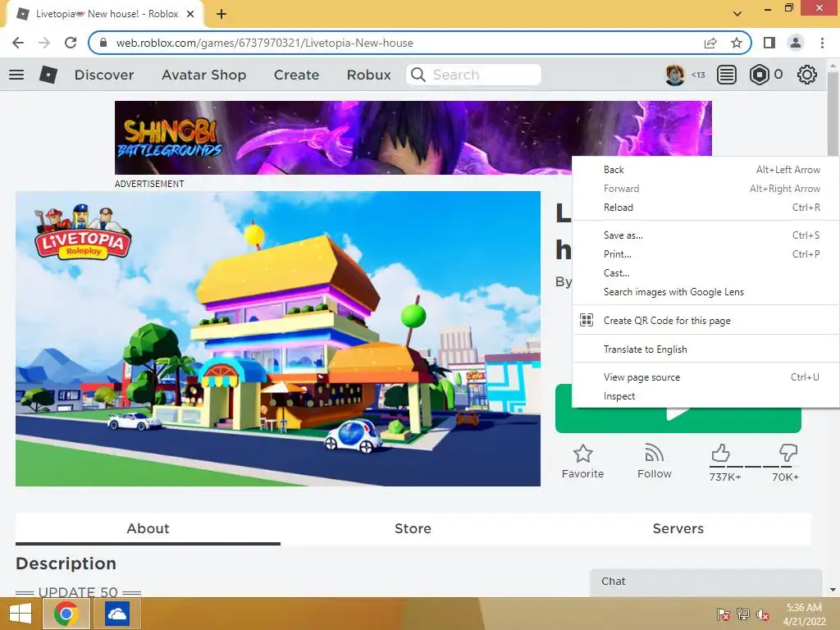The width and height of the screenshot is (840, 630).
Task: Click the Roblox search field
Action: [473, 75]
